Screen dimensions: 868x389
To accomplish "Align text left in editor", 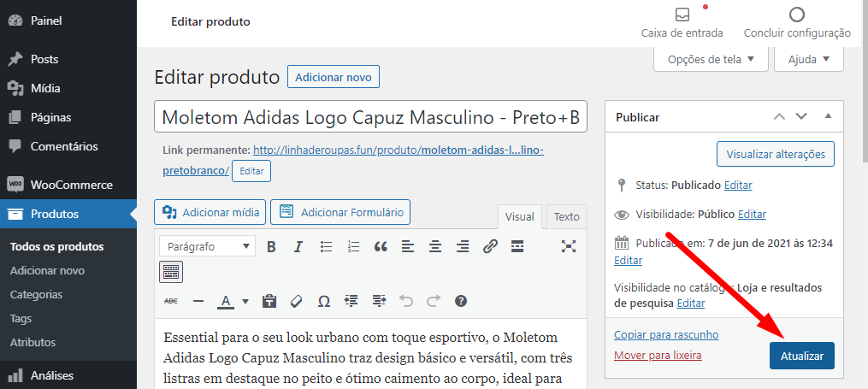I will [408, 247].
